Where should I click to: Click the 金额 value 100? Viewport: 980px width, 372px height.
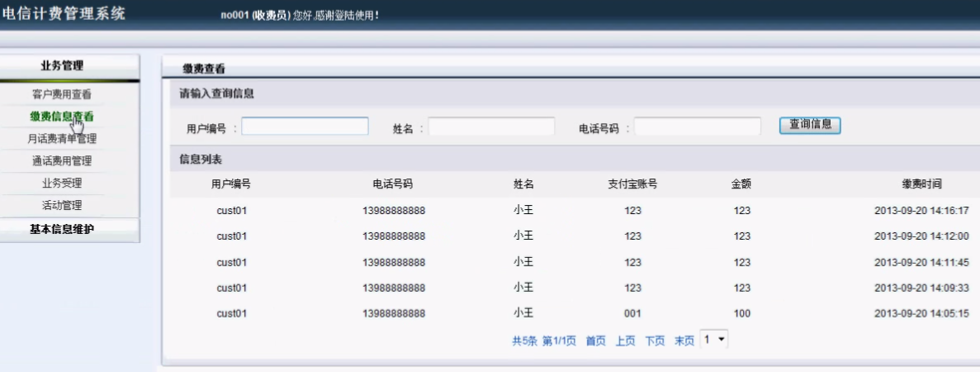742,314
